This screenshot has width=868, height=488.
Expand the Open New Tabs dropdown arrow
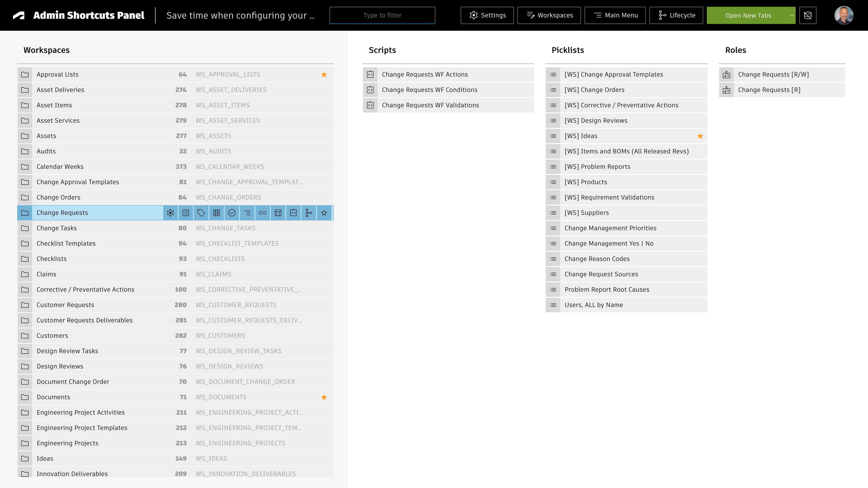[x=792, y=16]
